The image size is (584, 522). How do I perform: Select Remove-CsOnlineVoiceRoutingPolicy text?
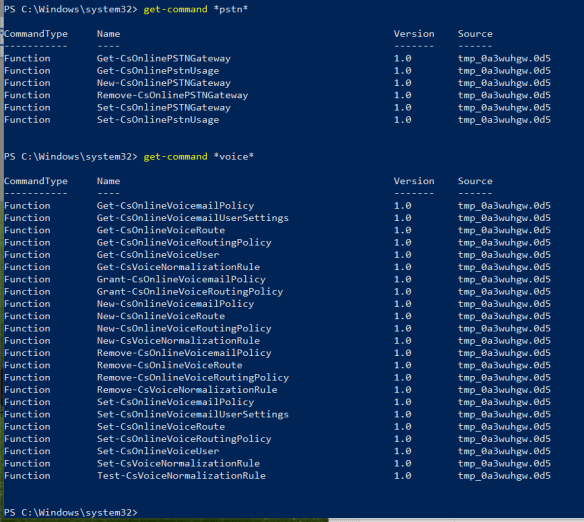pos(193,378)
